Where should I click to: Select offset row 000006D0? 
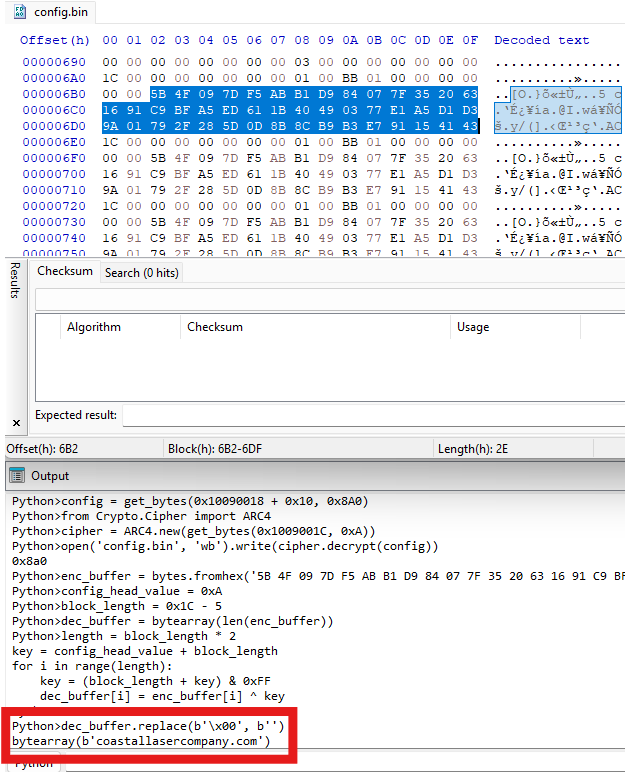tap(54, 127)
